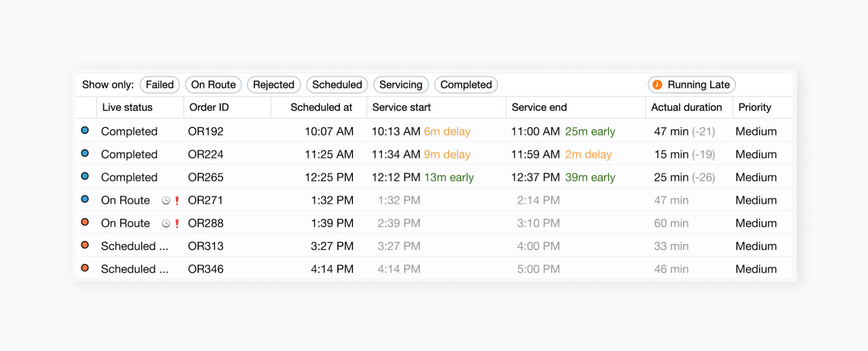Viewport: 868px width, 351px height.
Task: Click the blue status dot for OR192
Action: pos(85,131)
